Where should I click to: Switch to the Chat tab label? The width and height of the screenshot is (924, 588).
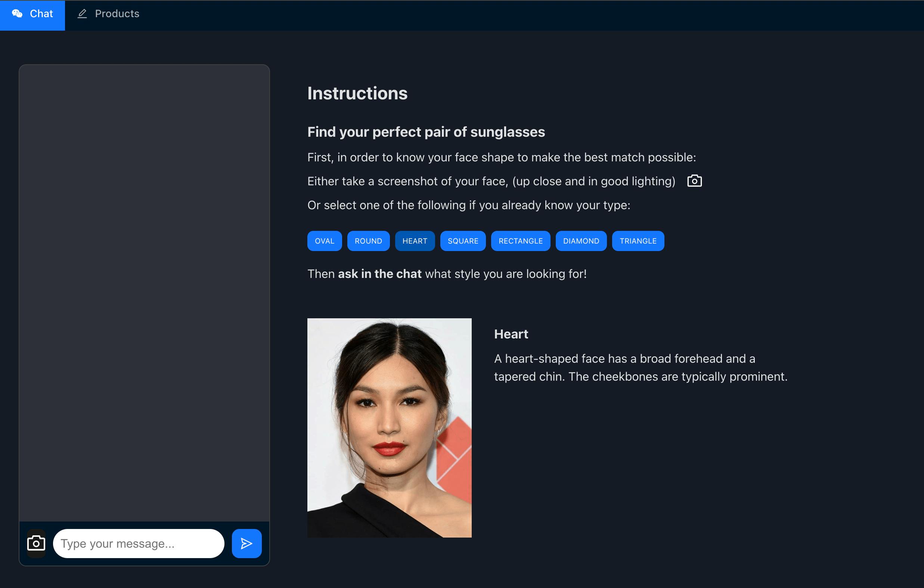[x=41, y=14]
